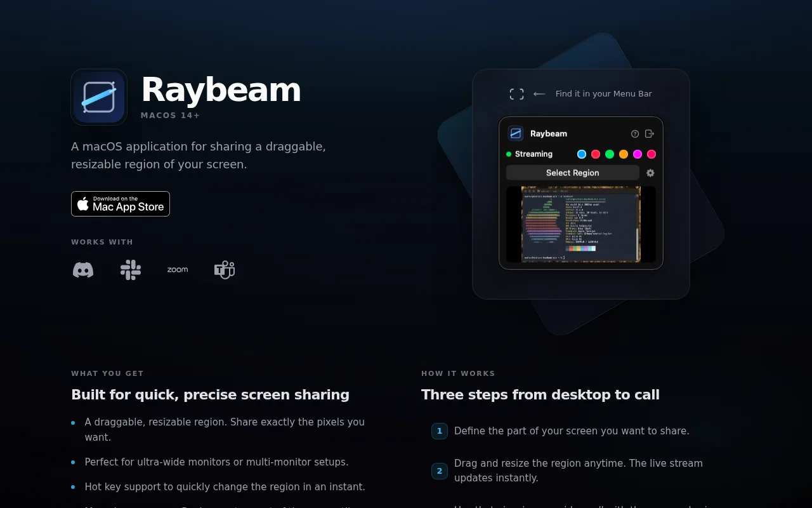Click 'Hot key support' bullet text

(x=225, y=487)
